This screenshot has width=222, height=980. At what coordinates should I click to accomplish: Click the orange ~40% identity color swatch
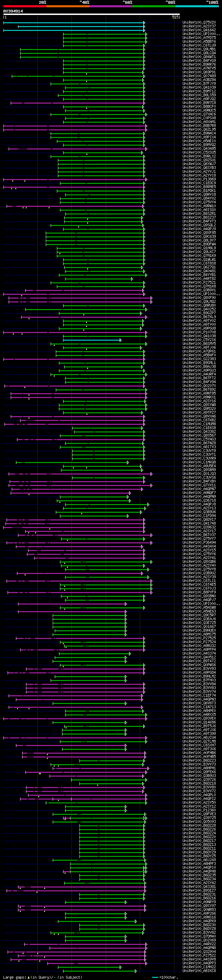click(x=68, y=7)
